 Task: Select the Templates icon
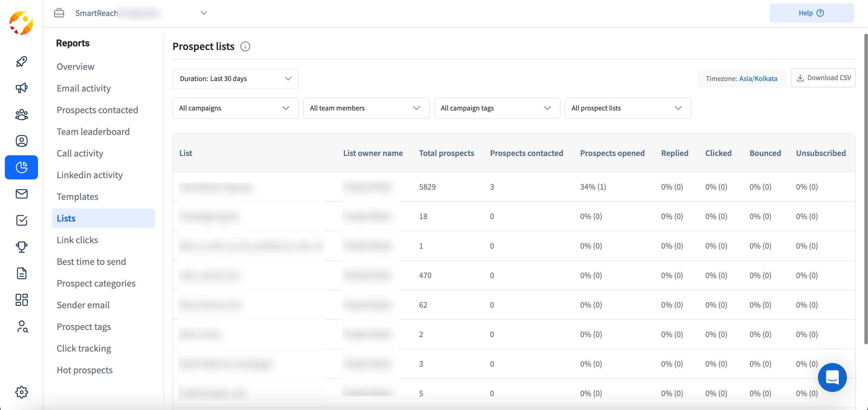coord(22,274)
